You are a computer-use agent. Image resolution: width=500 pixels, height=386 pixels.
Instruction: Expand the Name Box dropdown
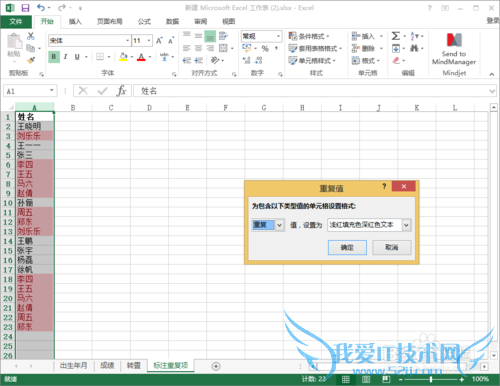52,90
